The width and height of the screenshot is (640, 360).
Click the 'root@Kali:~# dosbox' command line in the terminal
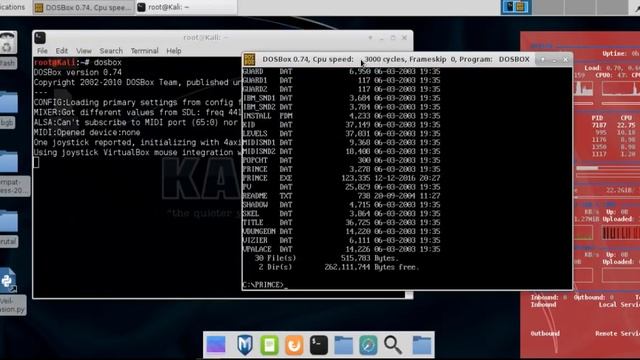78,62
